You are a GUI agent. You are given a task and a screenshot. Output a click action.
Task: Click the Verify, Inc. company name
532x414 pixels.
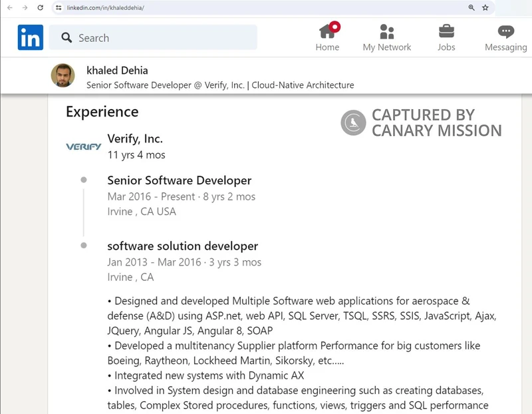pyautogui.click(x=135, y=138)
